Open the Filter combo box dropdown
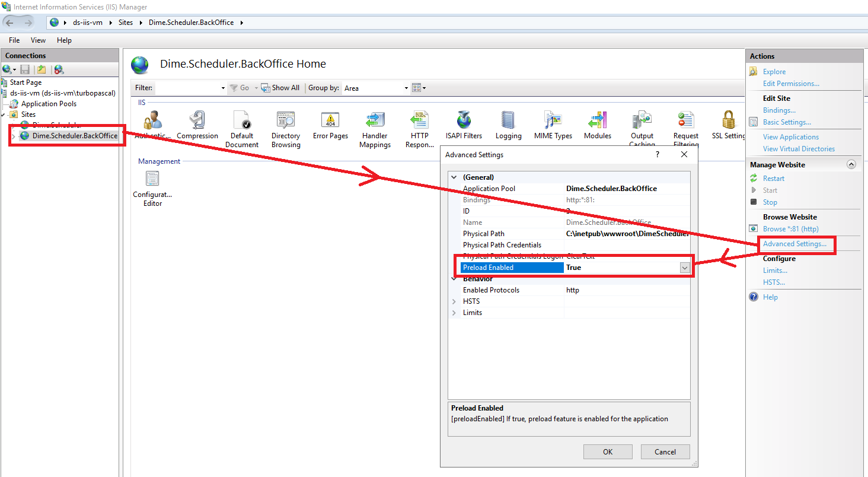This screenshot has width=868, height=477. pos(223,88)
